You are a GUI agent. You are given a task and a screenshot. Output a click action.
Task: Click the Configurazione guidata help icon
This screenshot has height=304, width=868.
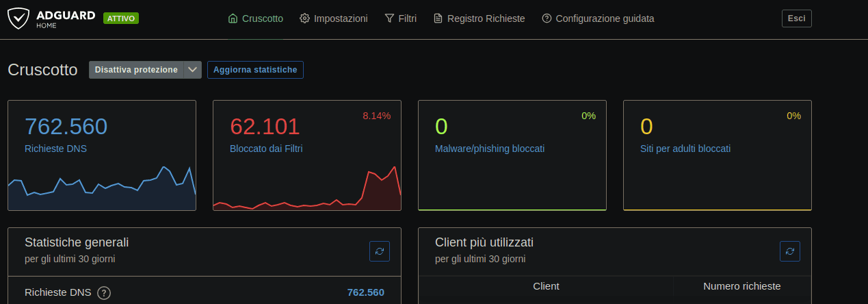(x=547, y=18)
